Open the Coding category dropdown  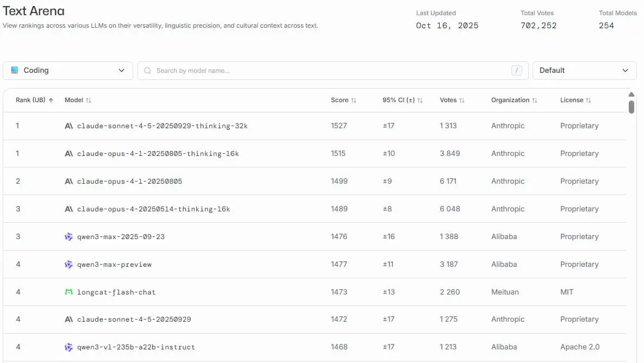click(68, 71)
